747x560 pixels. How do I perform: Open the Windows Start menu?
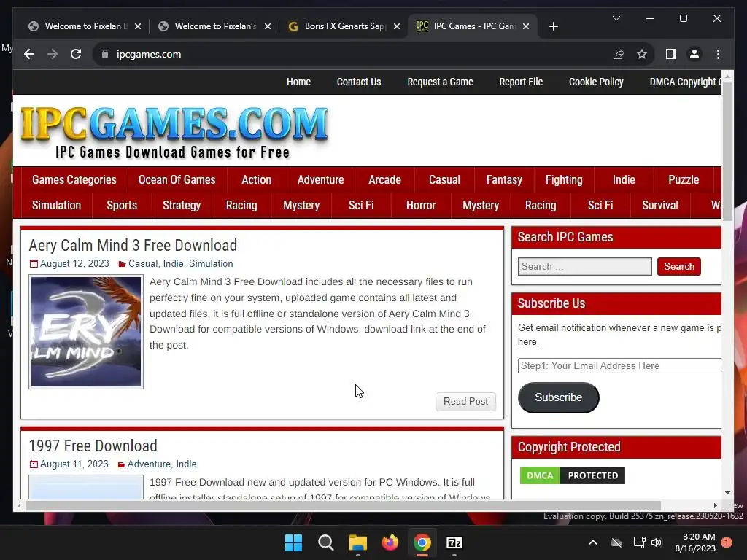click(x=293, y=542)
